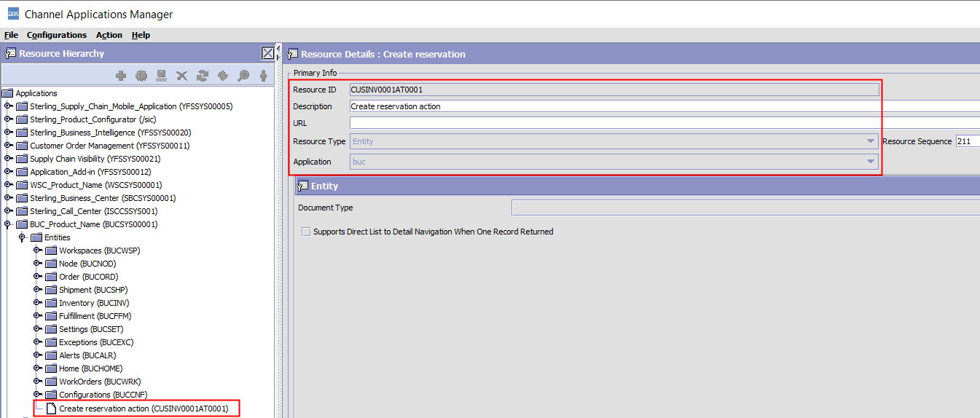Select Supply Chain Visibility (YFSSYS00021) label
The image size is (980, 418).
tap(95, 159)
